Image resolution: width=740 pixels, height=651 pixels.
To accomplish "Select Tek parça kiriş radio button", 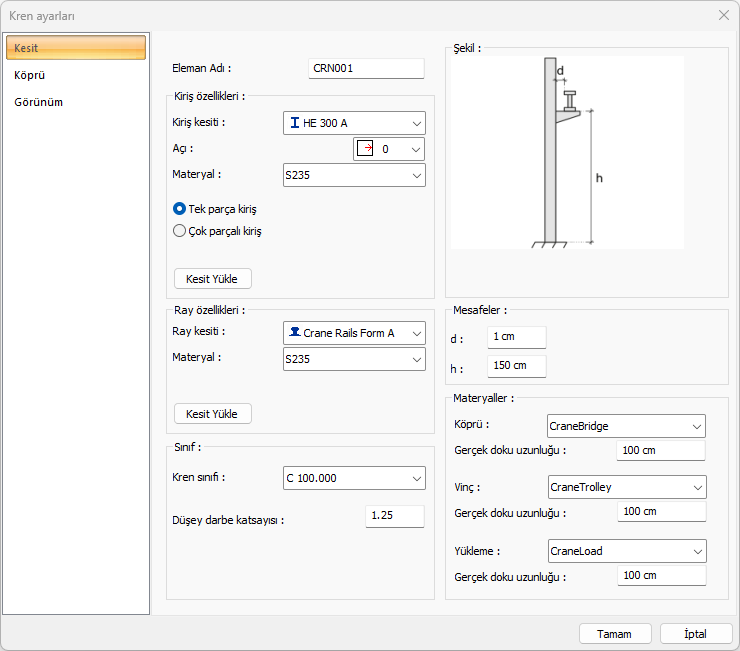I will 180,209.
